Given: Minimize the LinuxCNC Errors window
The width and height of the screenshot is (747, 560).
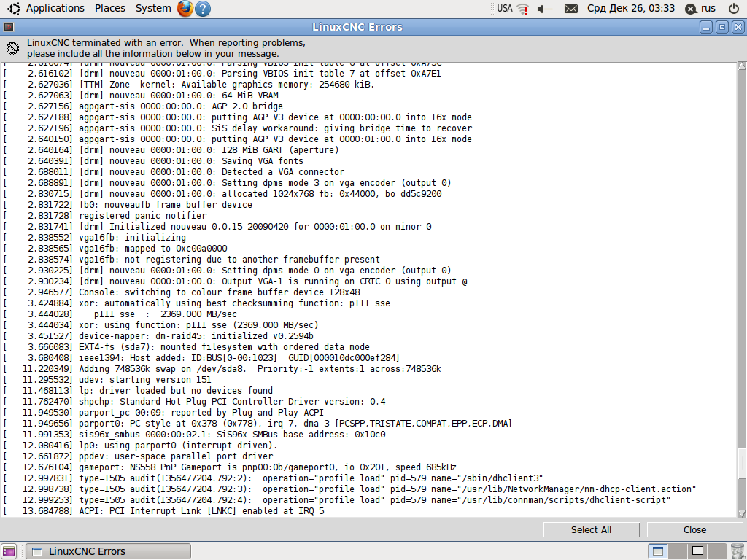Looking at the screenshot, I should click(x=706, y=27).
